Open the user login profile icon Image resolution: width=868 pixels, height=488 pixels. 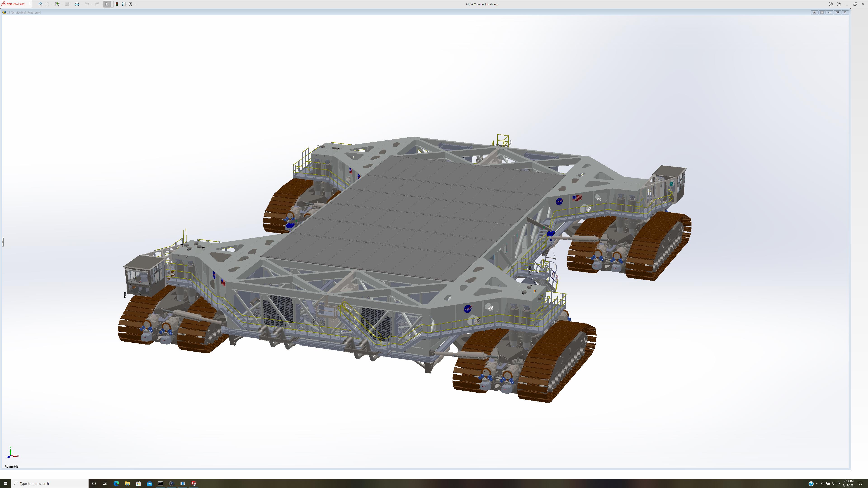pos(831,4)
